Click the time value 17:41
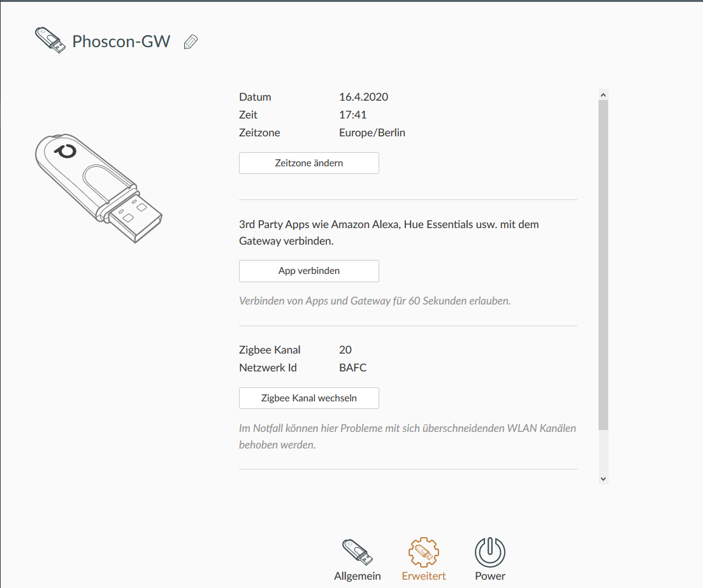Viewport: 703px width, 588px height. pos(353,115)
